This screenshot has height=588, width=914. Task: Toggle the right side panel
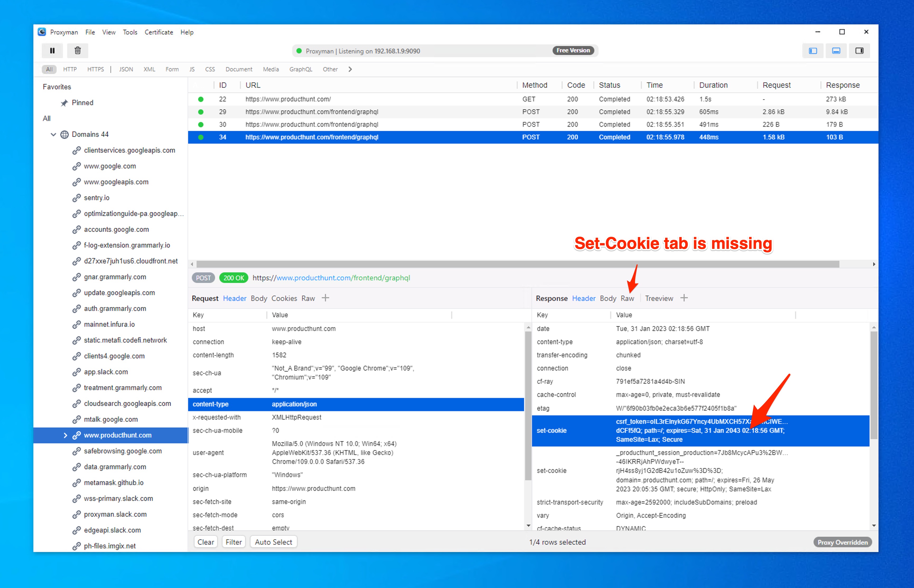(x=859, y=50)
